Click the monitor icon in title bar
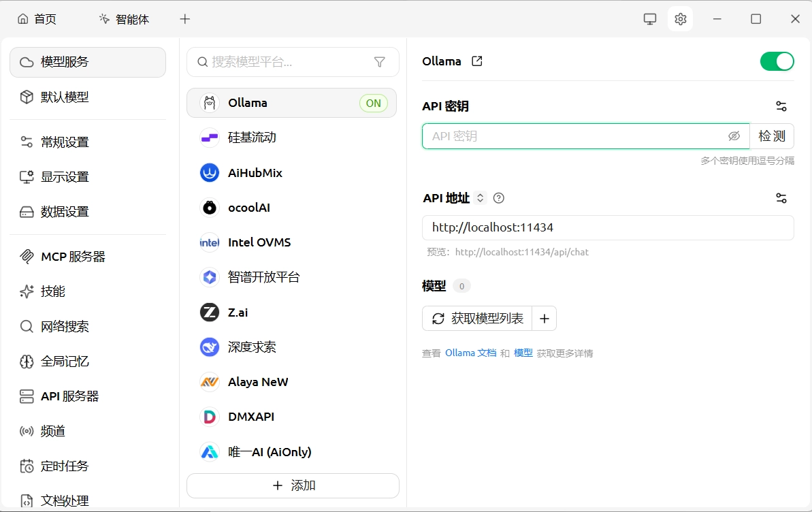Screen dimensions: 812x512 pos(650,19)
